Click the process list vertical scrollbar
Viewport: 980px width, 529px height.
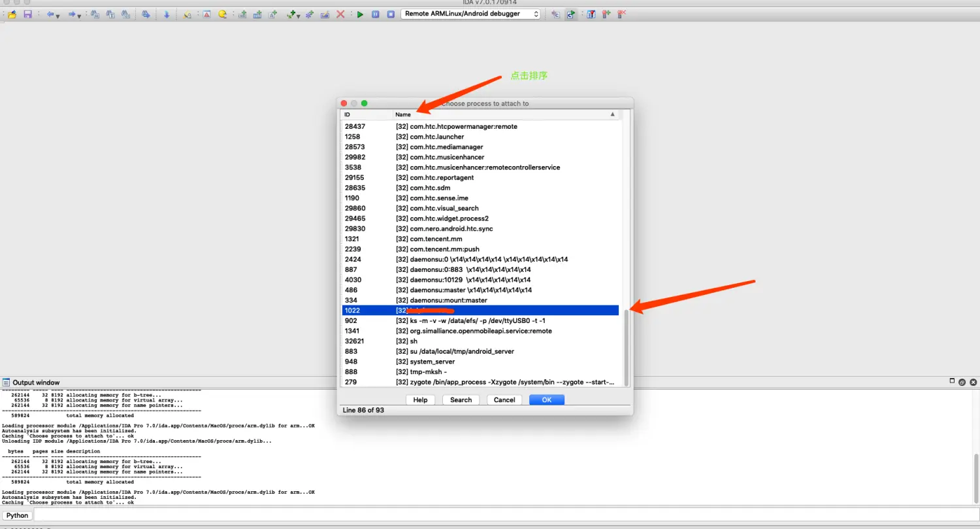[626, 347]
